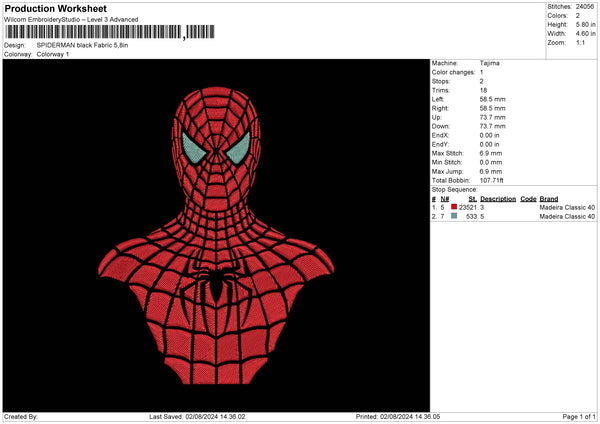Select the Code column header

(x=528, y=199)
